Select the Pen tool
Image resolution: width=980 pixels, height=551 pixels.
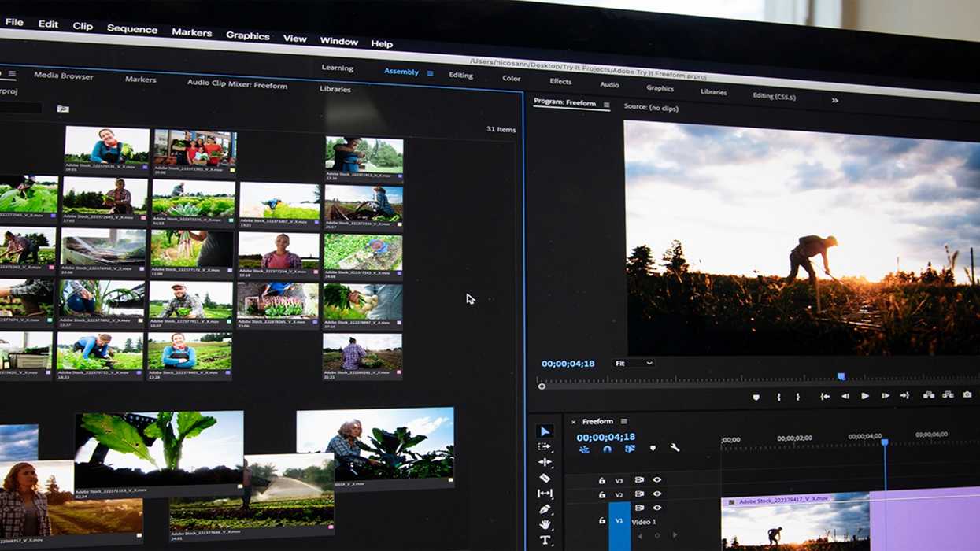(545, 509)
